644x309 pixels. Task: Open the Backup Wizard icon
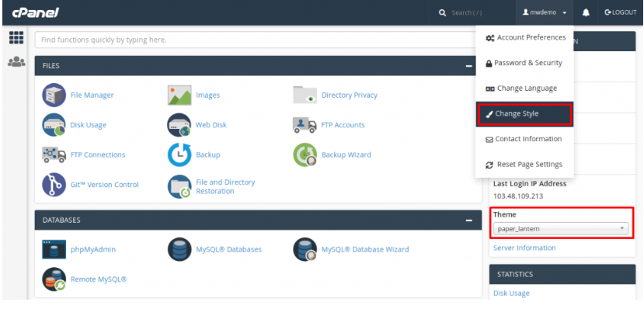coord(305,154)
